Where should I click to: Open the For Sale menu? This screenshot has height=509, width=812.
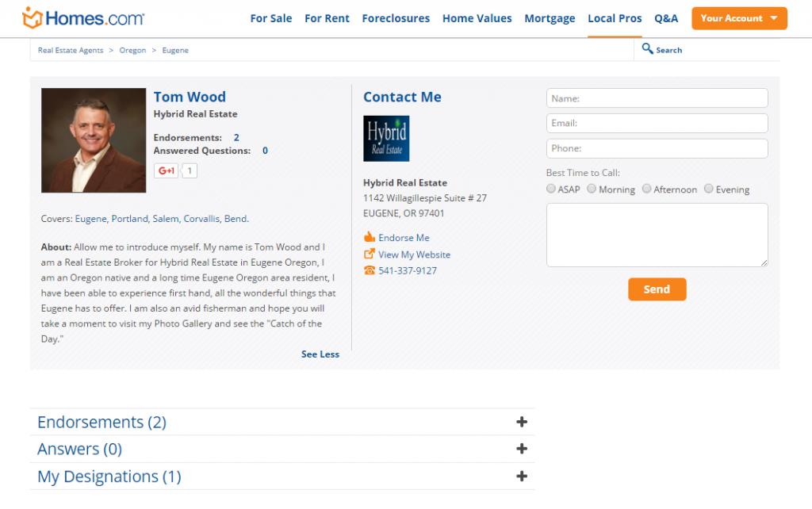[x=271, y=19]
